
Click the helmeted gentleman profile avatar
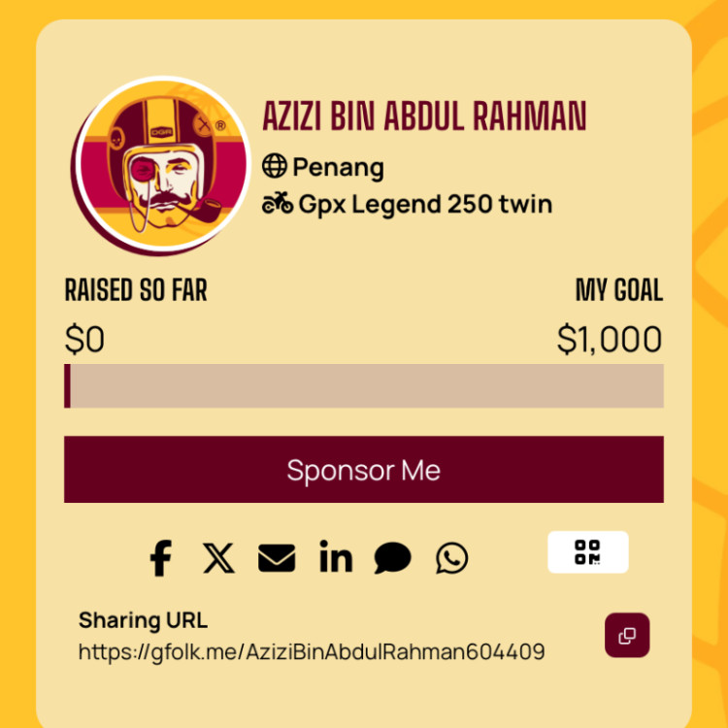tap(162, 165)
